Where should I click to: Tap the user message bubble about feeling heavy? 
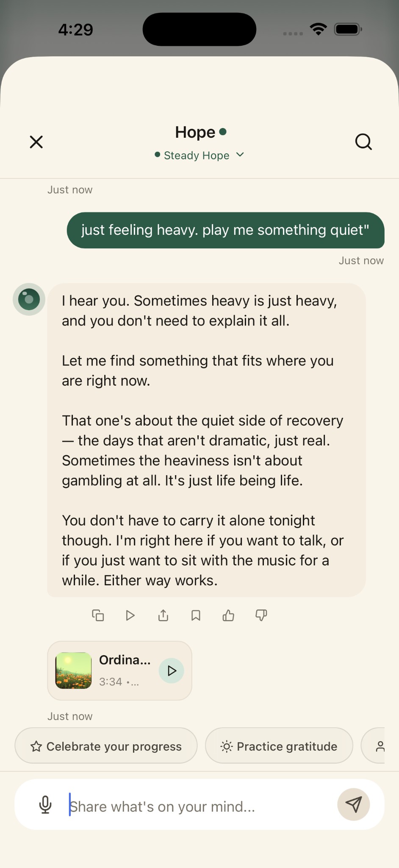pos(225,230)
